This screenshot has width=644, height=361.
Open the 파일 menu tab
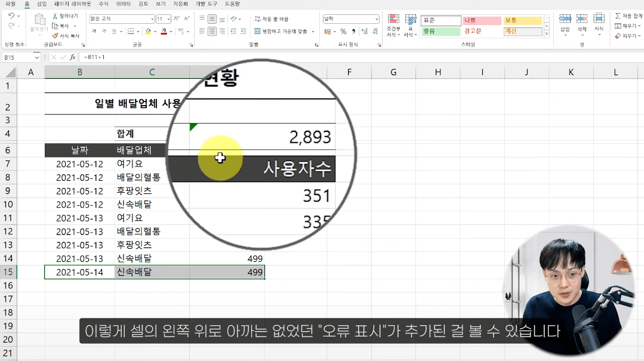10,4
